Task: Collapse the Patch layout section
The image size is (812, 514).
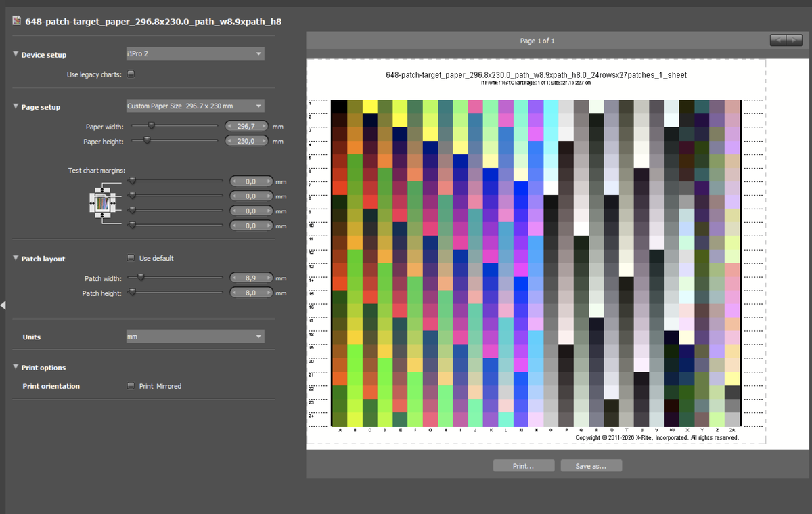Action: [x=16, y=258]
